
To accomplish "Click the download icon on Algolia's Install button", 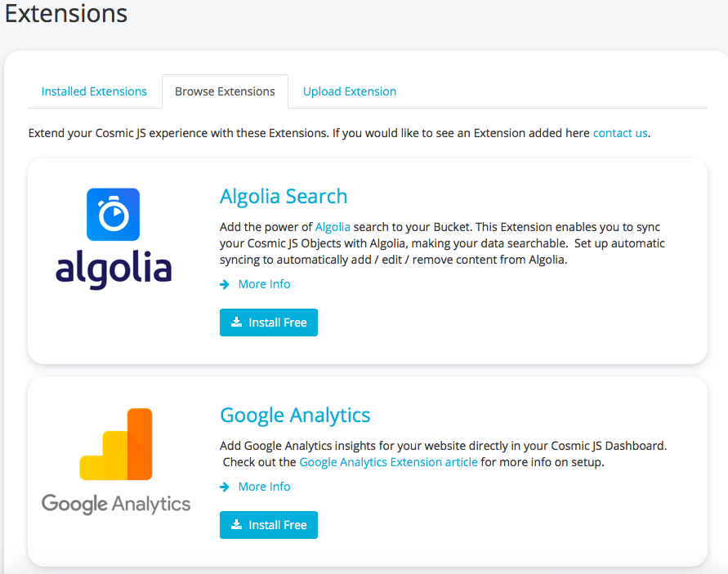I will pos(236,323).
